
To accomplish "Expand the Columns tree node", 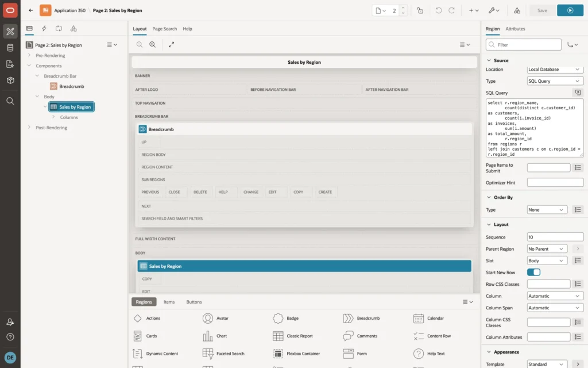I will click(53, 117).
